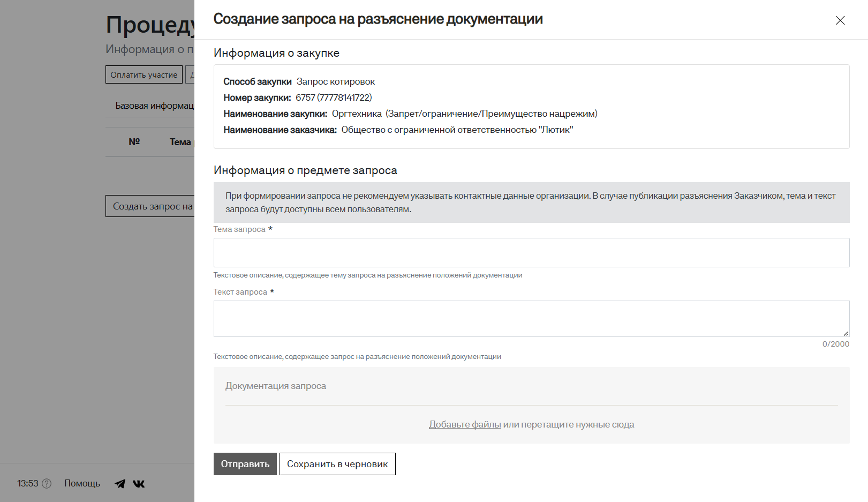The height and width of the screenshot is (502, 868).
Task: Click the Оплатить участие button
Action: (144, 75)
